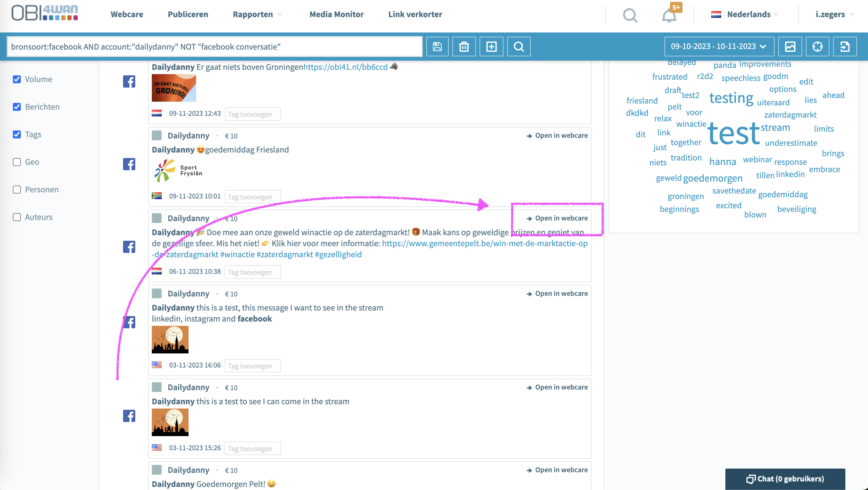
Task: Uncheck the Volume checkbox
Action: pos(17,79)
